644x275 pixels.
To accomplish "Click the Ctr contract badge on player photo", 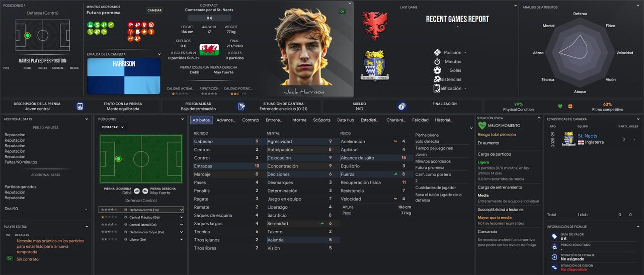I will pos(342,11).
